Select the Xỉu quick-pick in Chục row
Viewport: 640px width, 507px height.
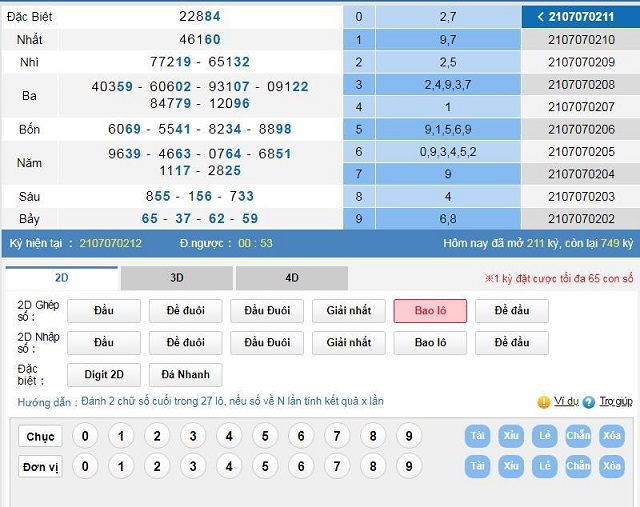511,436
